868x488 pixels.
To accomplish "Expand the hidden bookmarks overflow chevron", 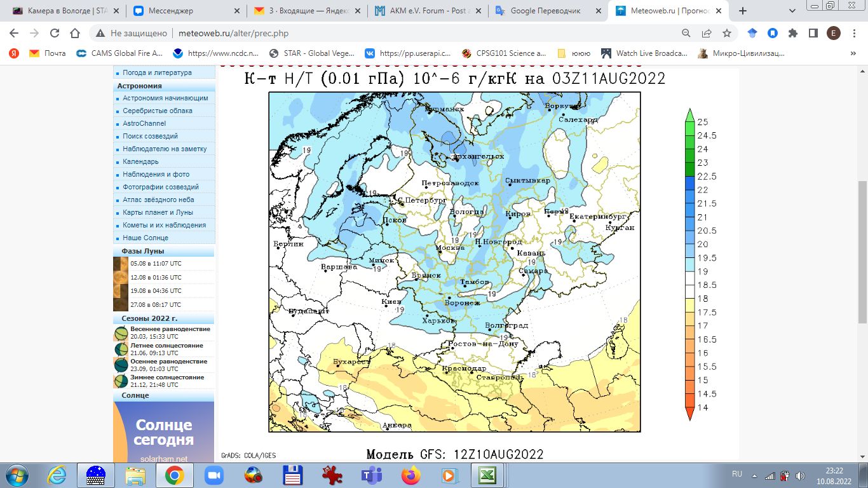I will coord(853,53).
